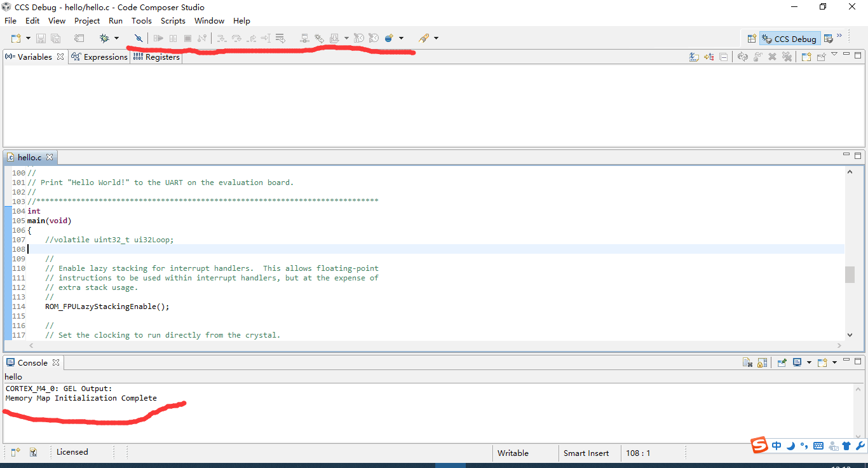Click the Step Into toolbar icon
Image resolution: width=868 pixels, height=468 pixels.
tap(221, 39)
